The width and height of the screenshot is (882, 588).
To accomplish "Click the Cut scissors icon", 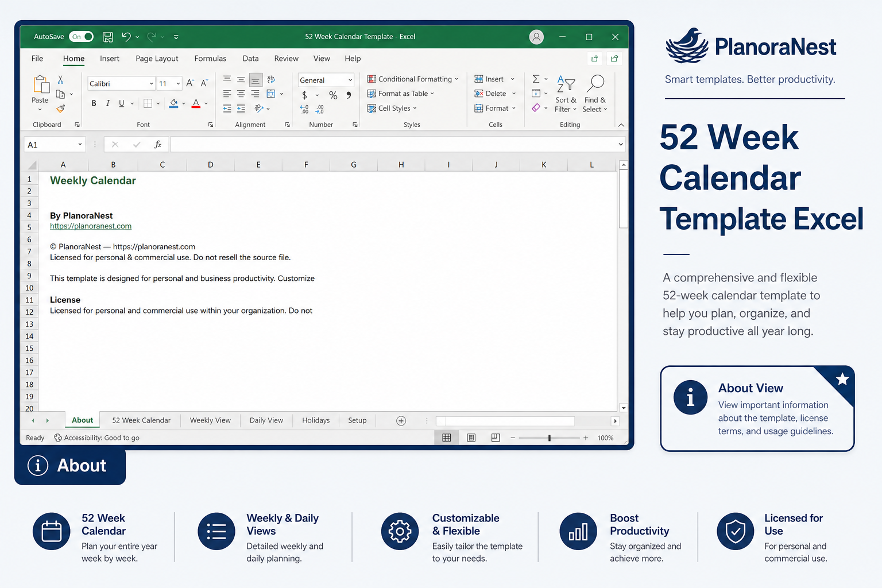I will coord(60,80).
